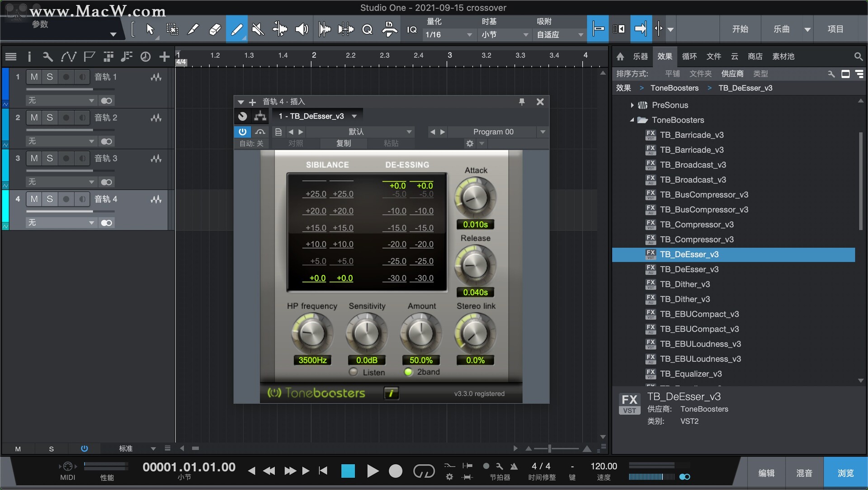This screenshot has height=490, width=868.
Task: Open plugin gear settings icon
Action: click(470, 143)
